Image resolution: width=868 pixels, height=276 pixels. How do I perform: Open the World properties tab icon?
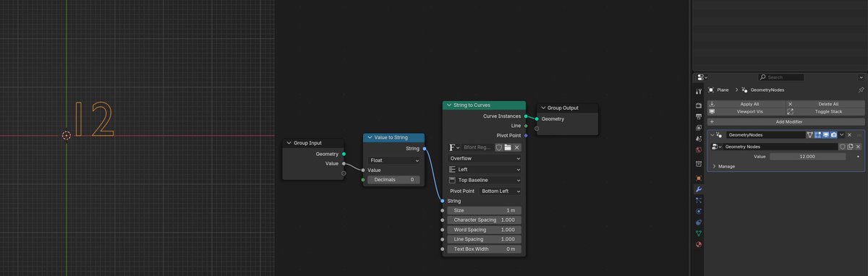coord(699,150)
